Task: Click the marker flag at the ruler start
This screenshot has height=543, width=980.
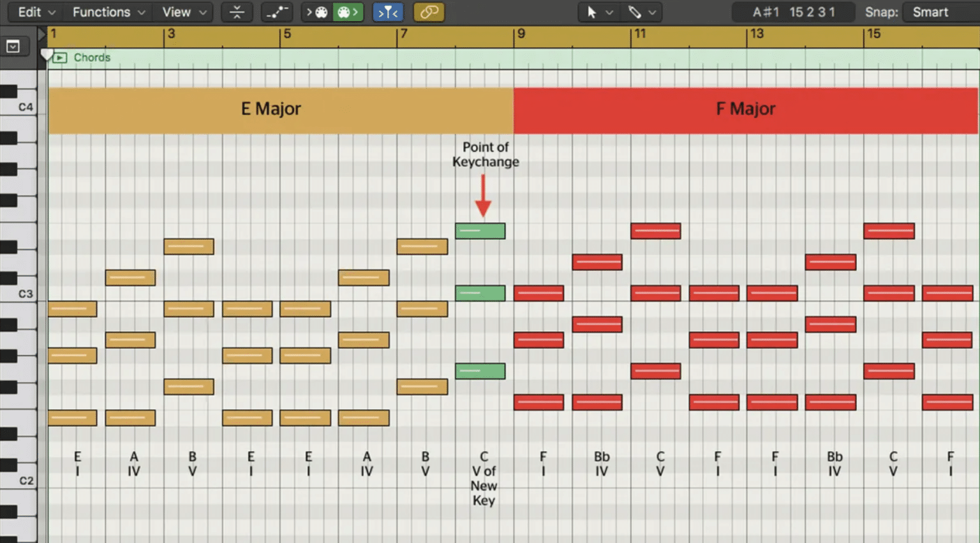Action: click(48, 54)
